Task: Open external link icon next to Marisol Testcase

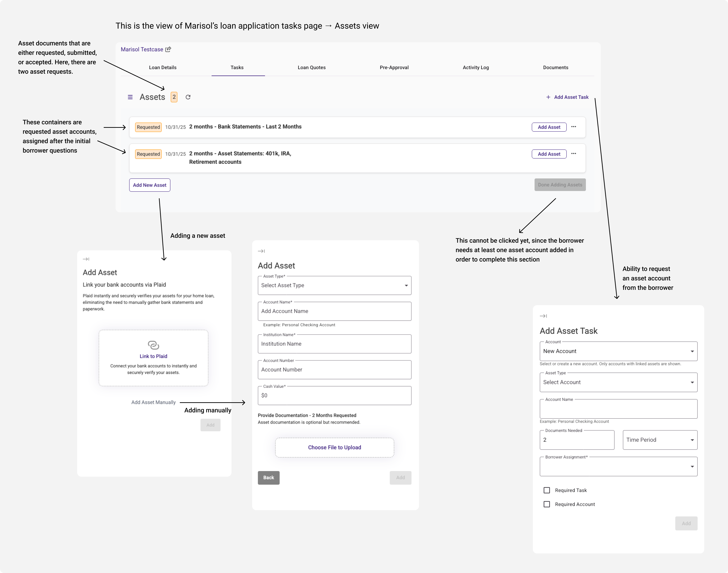Action: click(x=168, y=49)
